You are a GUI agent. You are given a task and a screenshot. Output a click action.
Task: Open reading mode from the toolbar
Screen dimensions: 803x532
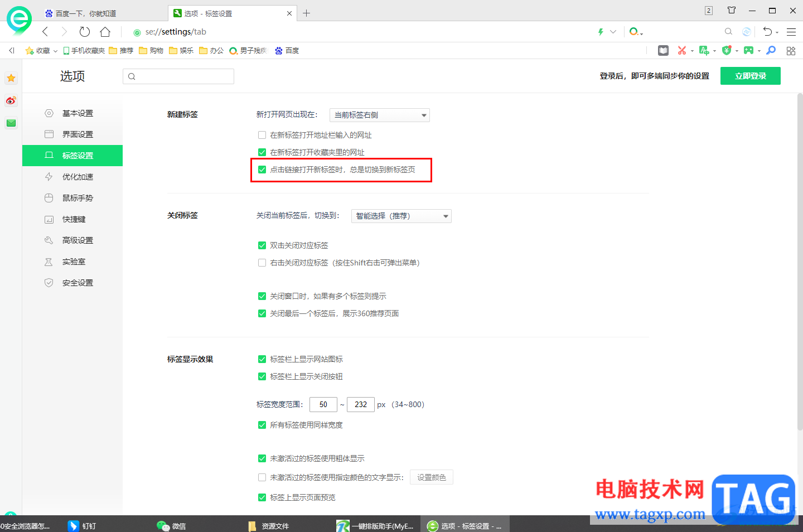point(663,50)
